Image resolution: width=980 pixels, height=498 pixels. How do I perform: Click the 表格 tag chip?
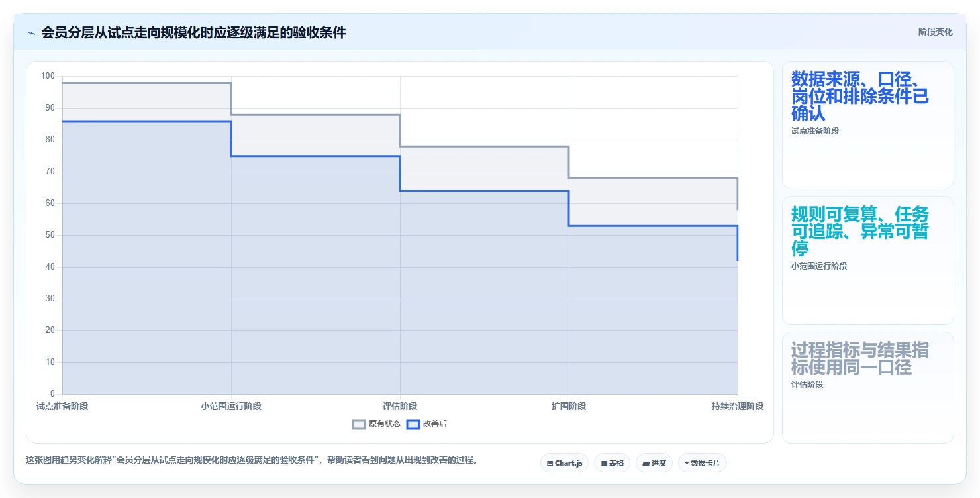[612, 463]
